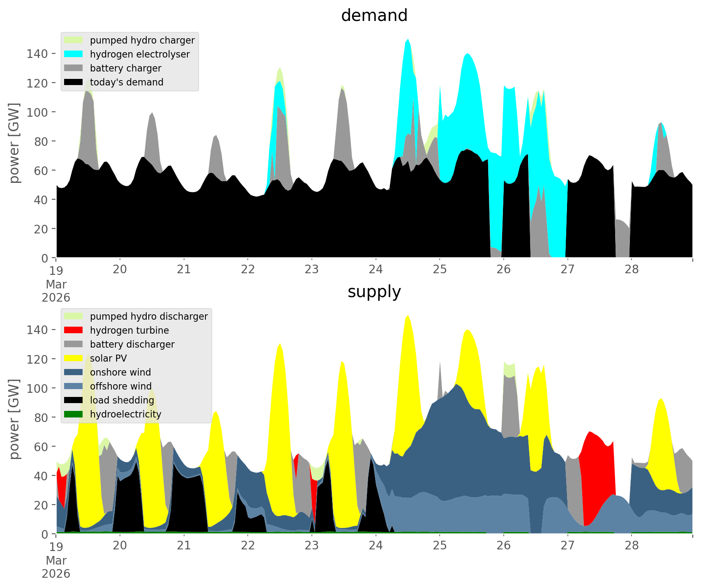Click the yellow solar PV legend swatch

point(74,358)
